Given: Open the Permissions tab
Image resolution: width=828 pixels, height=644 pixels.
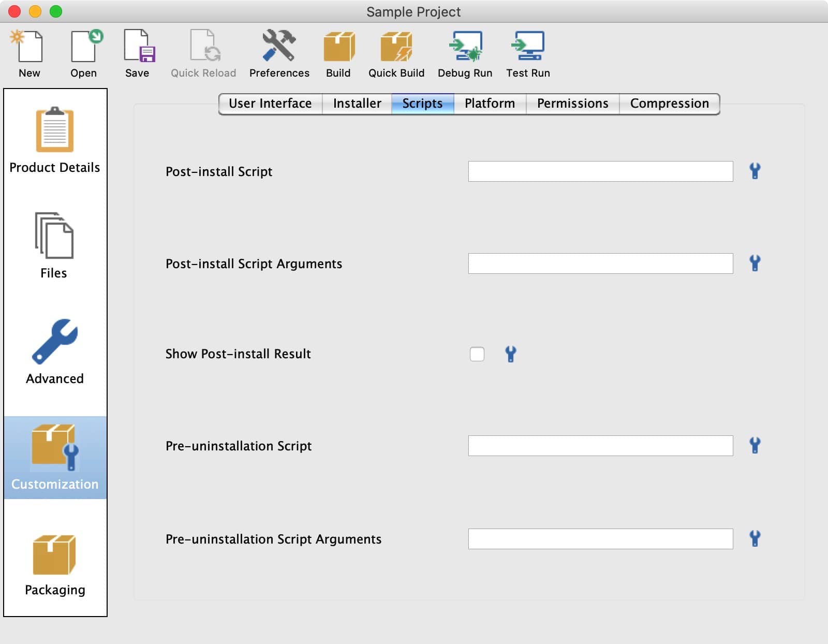Looking at the screenshot, I should click(572, 104).
